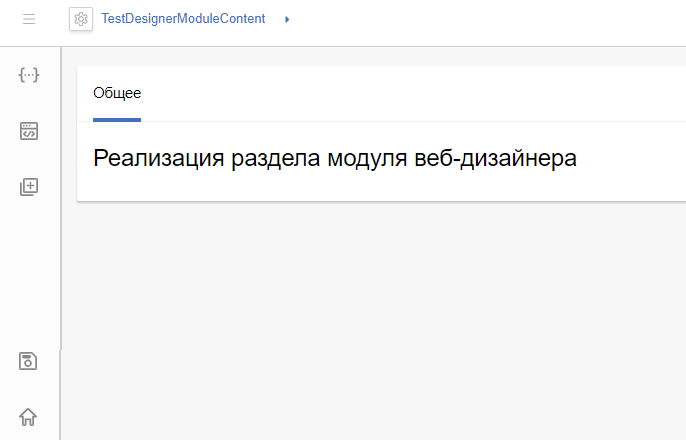
Task: Click the add-plus stacked squares icon
Action: point(29,187)
